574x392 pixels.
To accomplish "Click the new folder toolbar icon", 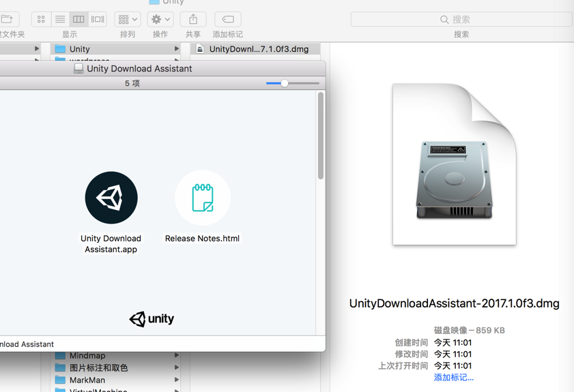I will click(x=8, y=19).
